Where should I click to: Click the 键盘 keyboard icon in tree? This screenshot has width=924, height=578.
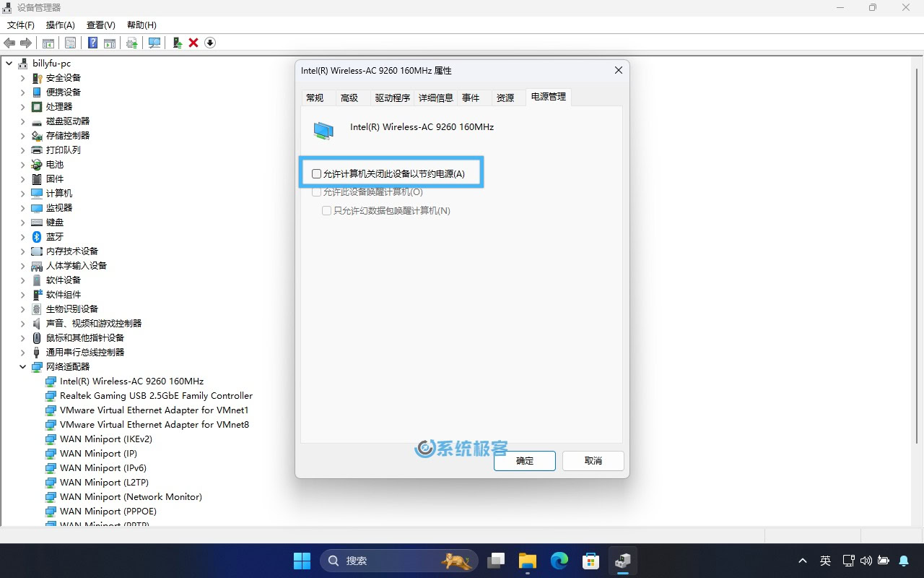37,222
